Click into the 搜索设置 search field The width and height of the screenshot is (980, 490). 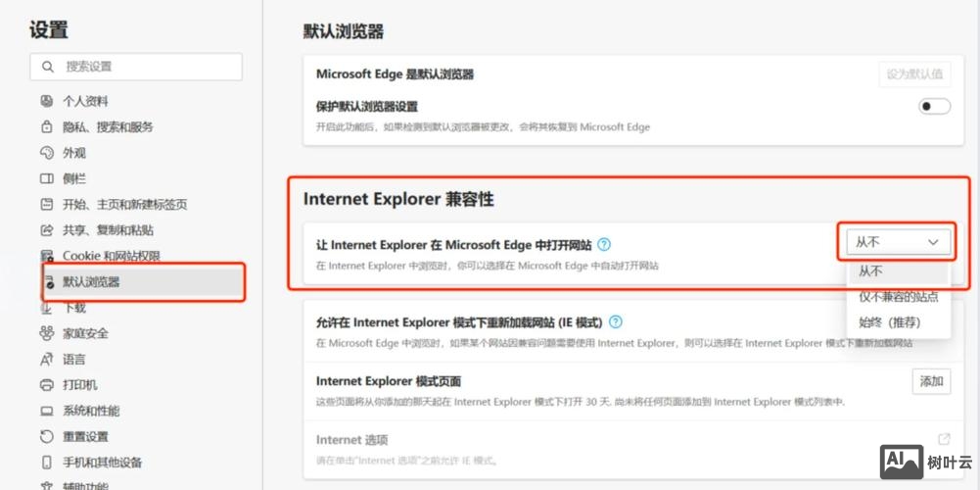click(136, 67)
